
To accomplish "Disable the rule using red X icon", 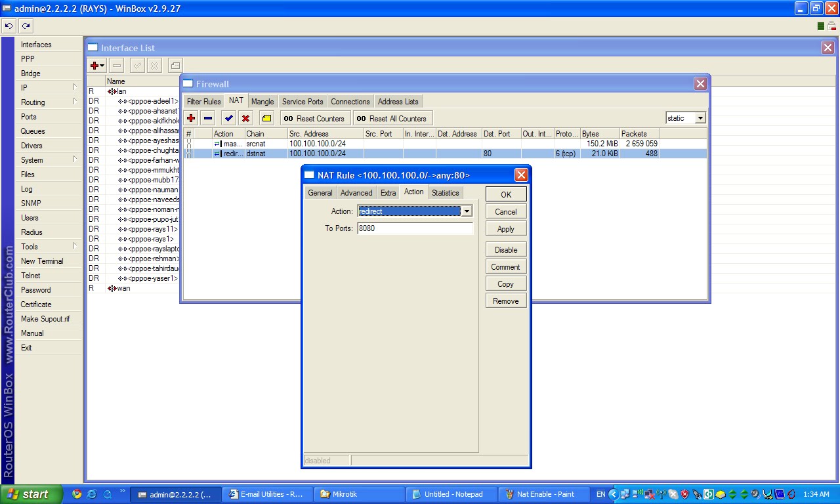I will pos(245,117).
